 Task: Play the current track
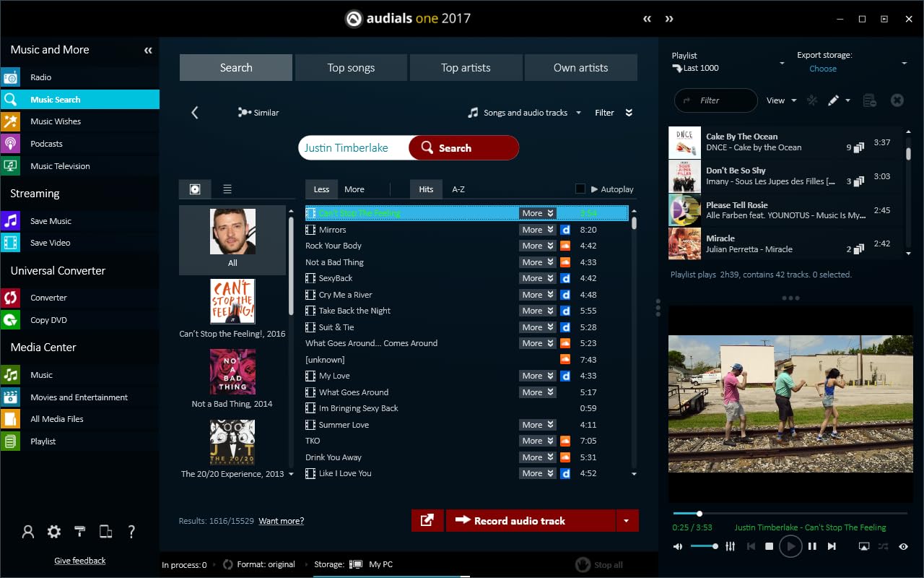pos(790,546)
